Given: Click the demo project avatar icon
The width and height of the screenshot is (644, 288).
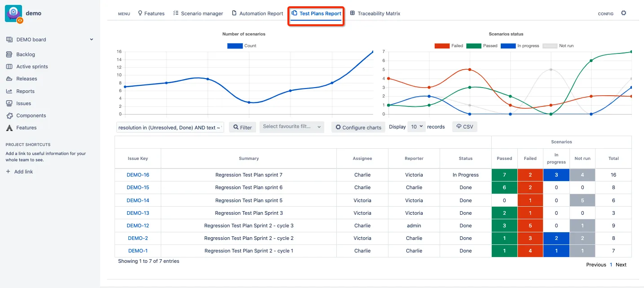Looking at the screenshot, I should (13, 13).
